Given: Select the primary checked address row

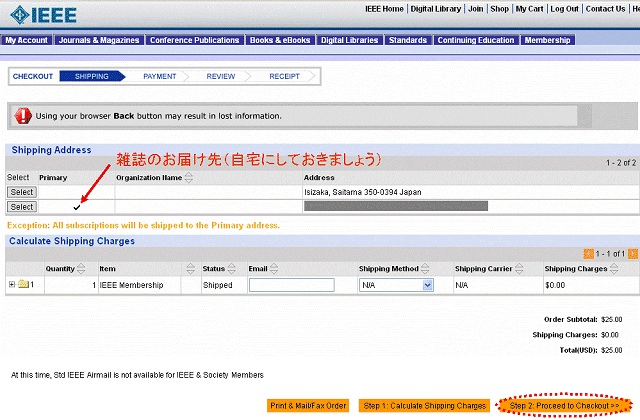Looking at the screenshot, I should [22, 207].
